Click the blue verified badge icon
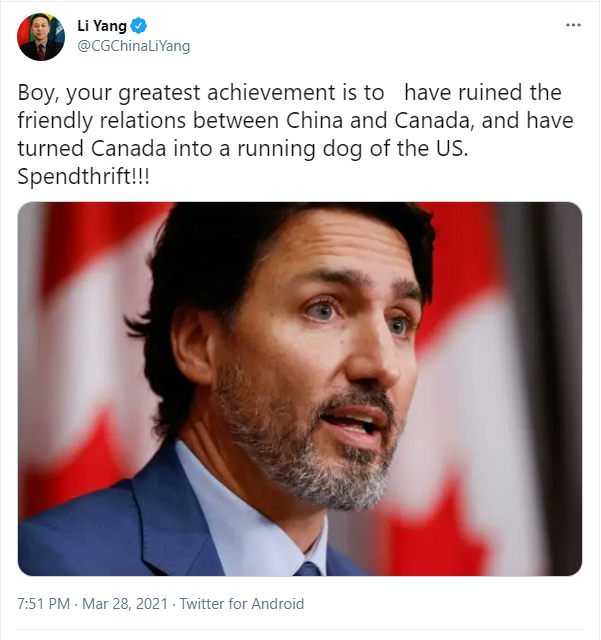 [x=141, y=26]
